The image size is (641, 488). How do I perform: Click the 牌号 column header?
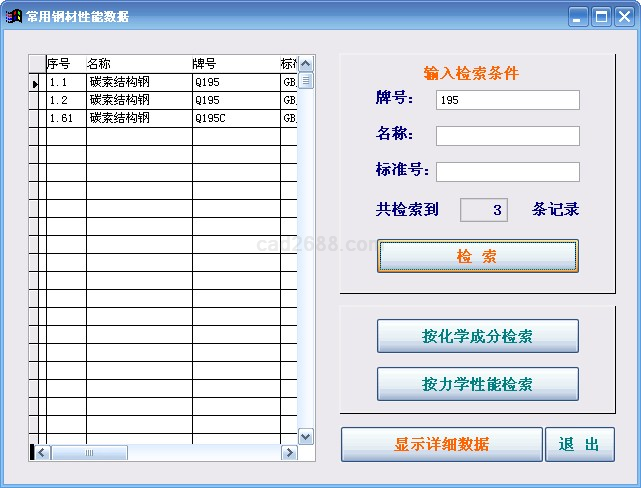click(x=235, y=64)
